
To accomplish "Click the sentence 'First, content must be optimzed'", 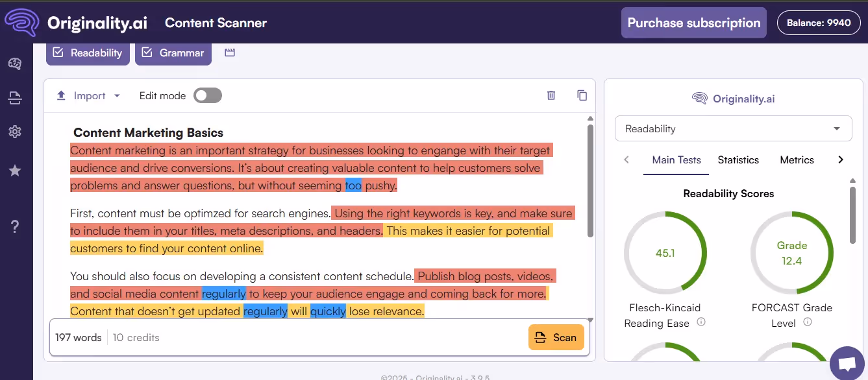I will (x=201, y=213).
